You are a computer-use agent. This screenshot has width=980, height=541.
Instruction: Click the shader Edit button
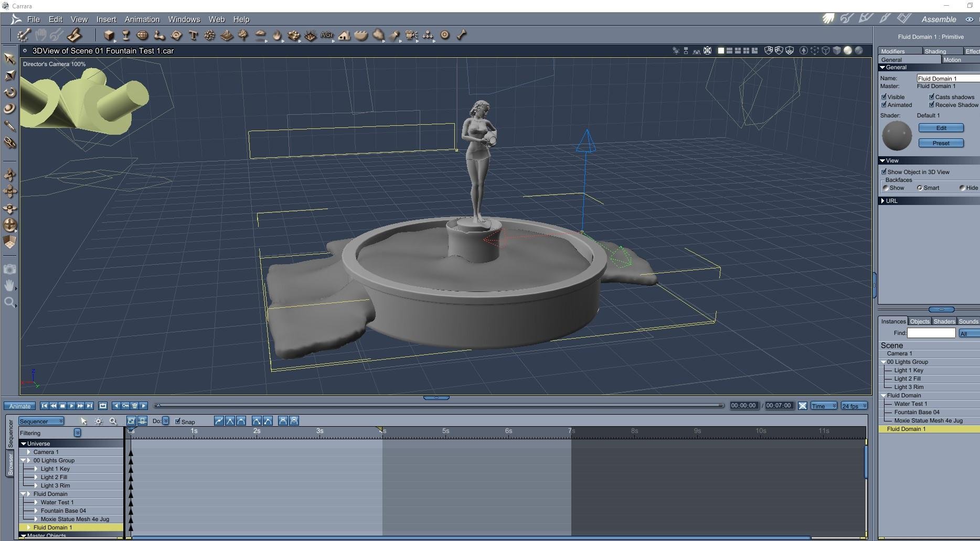click(941, 128)
